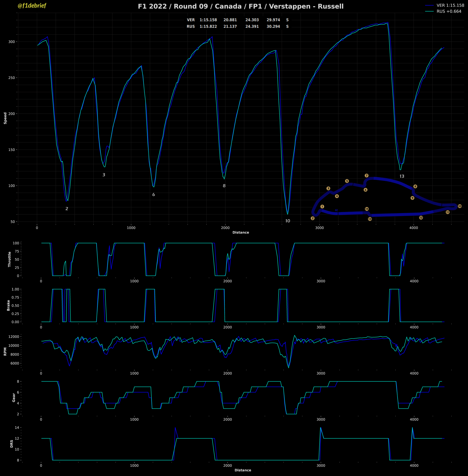Viewport: 468px width, 476px height.
Task: Click turn 5 marker on track map
Action: (x=347, y=181)
